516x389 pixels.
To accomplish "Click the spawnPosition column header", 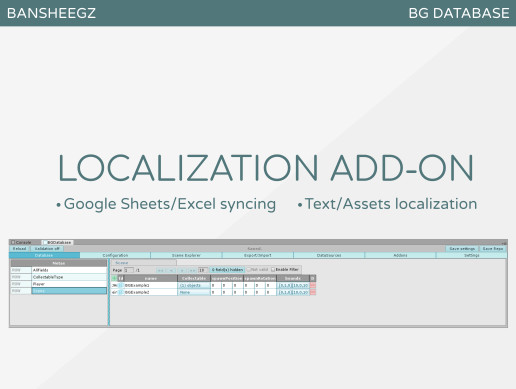I will point(227,278).
